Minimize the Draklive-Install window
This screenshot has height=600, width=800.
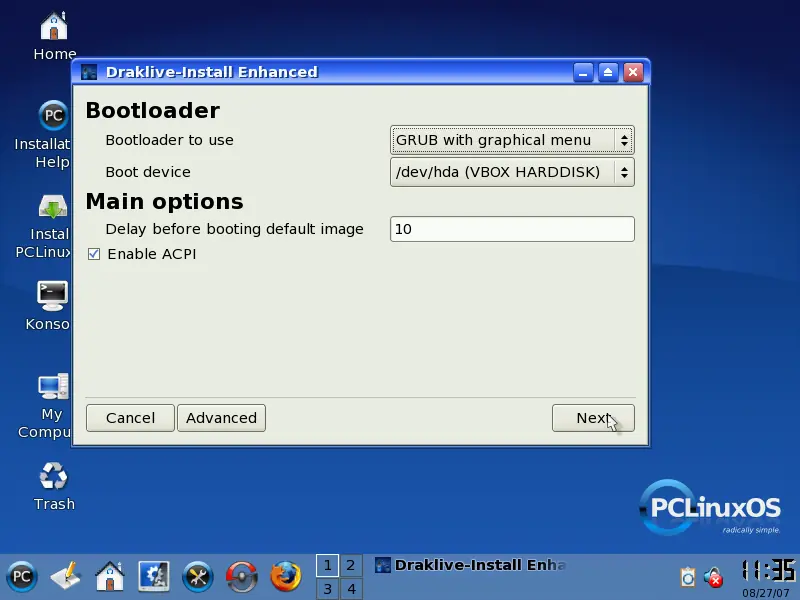coord(583,72)
